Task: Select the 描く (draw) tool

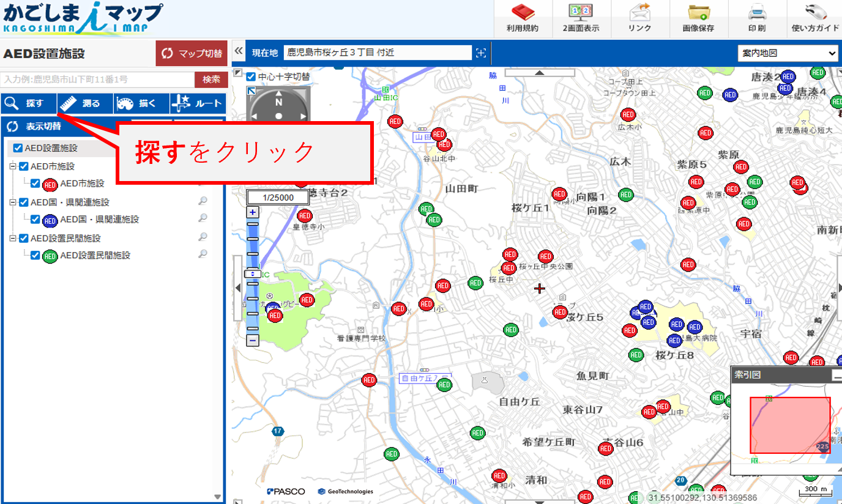Action: 142,103
